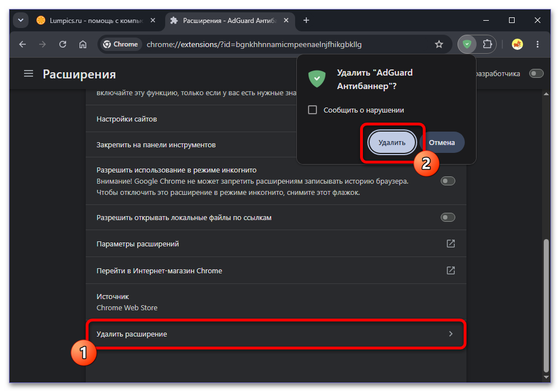Select the Расширения - AdGuard tab
Viewport: 560px width, 392px height.
pyautogui.click(x=230, y=21)
